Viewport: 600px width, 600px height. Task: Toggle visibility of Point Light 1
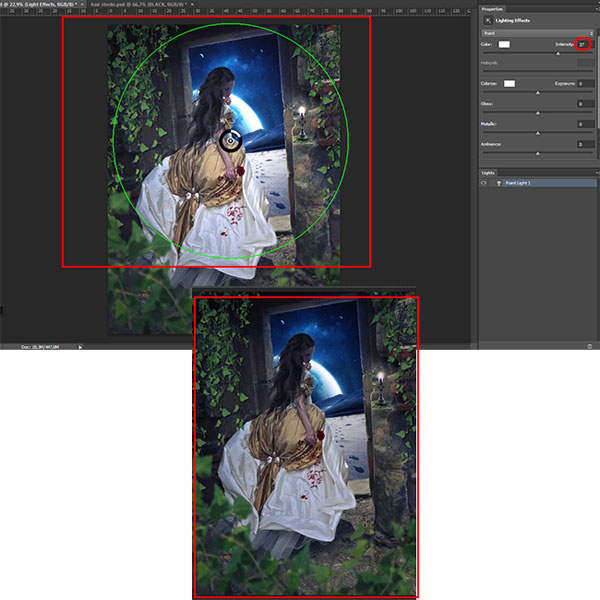coord(484,183)
